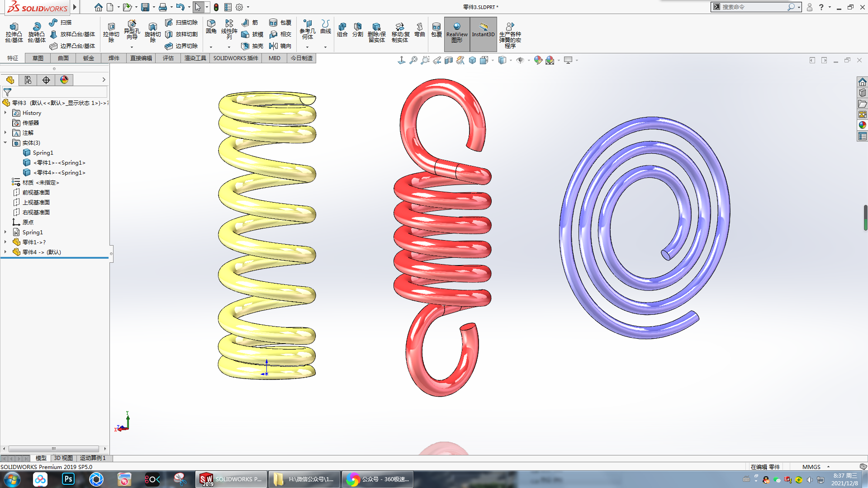This screenshot has width=868, height=488.
Task: Choose the Shell (抽壳) tool
Action: 252,46
